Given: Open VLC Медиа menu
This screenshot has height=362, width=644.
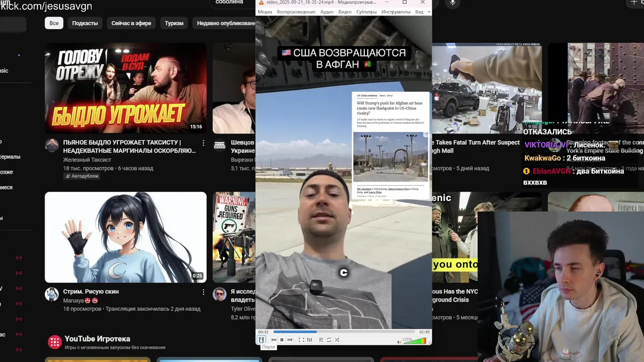Looking at the screenshot, I should coord(265,12).
